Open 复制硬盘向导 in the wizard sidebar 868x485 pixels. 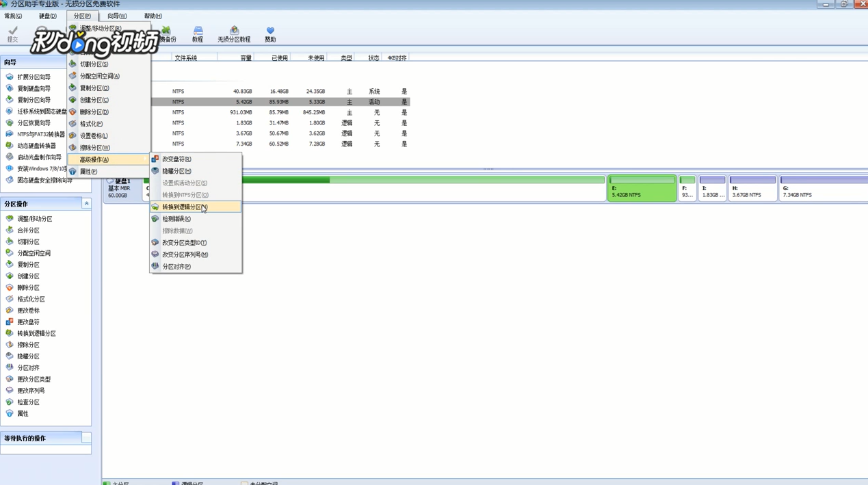[x=34, y=88]
